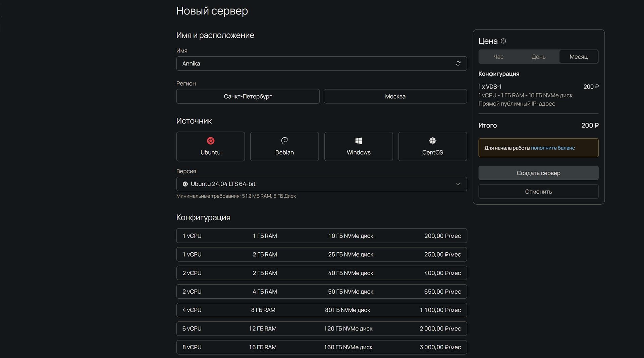
Task: Select the Ubuntu logo icon
Action: point(211,141)
